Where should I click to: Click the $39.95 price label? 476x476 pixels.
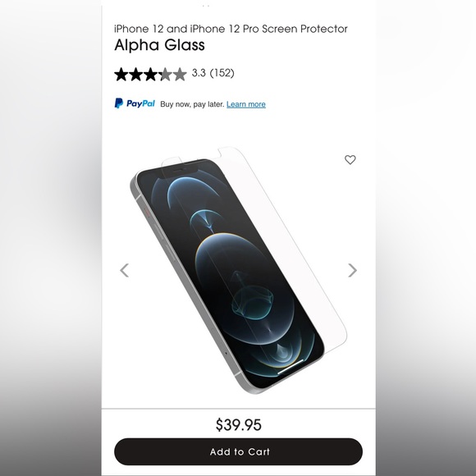[238, 424]
